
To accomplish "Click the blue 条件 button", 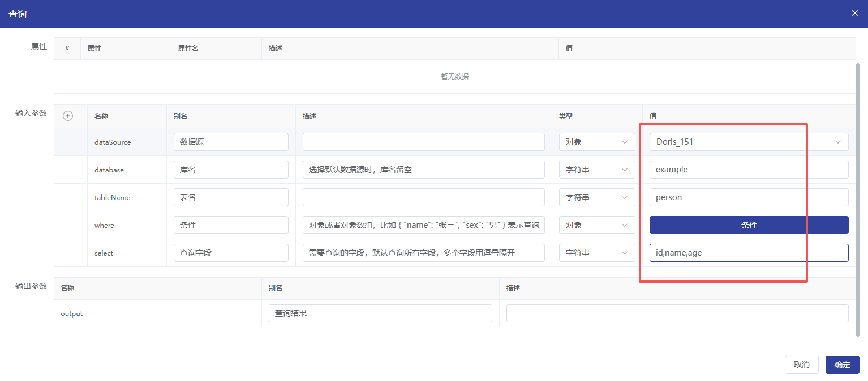I will [748, 225].
